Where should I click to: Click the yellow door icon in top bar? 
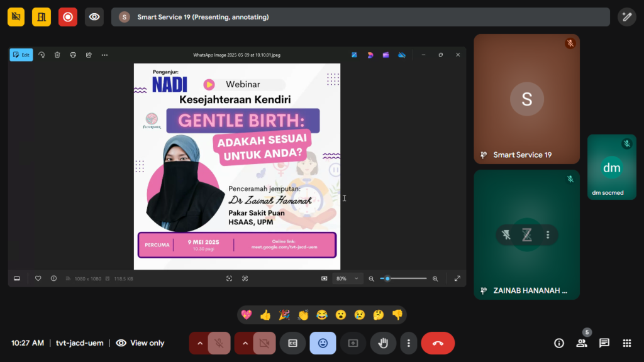pyautogui.click(x=42, y=17)
